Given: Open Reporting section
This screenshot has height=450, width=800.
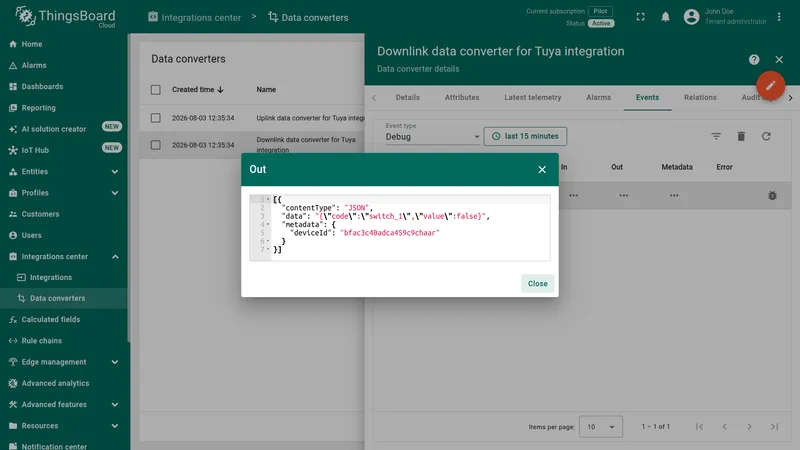Looking at the screenshot, I should (64, 108).
